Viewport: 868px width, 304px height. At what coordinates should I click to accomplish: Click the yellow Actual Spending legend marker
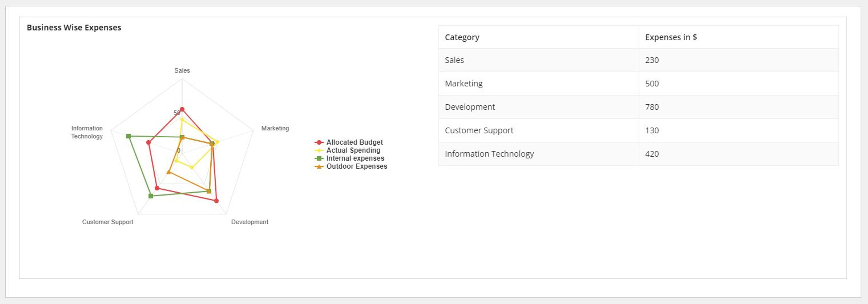[x=319, y=151]
